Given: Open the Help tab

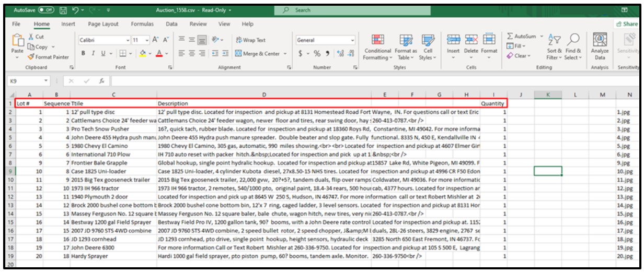Looking at the screenshot, I should pyautogui.click(x=248, y=24).
